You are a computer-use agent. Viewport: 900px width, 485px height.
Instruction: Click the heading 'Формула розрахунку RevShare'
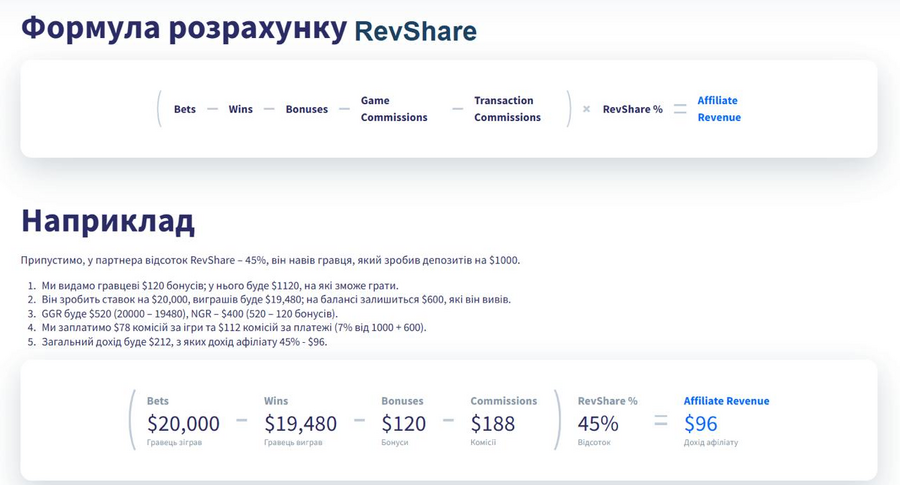(x=249, y=29)
